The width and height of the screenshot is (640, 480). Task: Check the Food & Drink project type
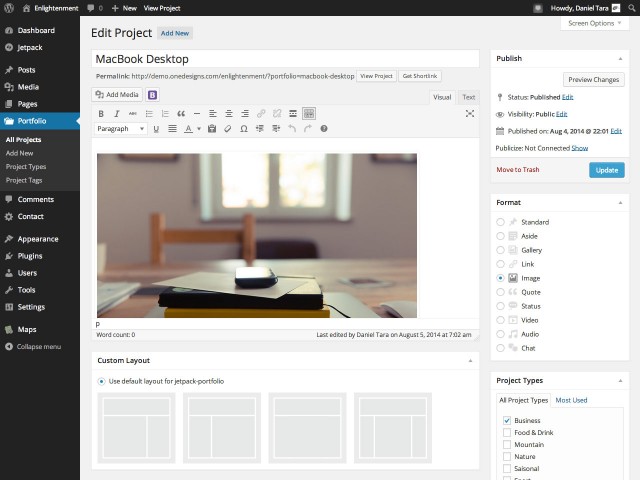tap(507, 433)
